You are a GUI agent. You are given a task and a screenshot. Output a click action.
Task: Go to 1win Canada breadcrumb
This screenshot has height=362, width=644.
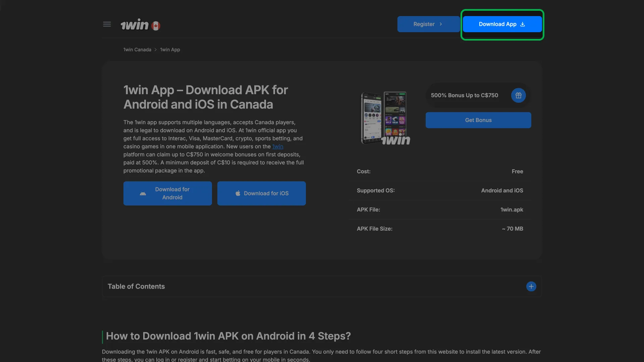coord(137,50)
